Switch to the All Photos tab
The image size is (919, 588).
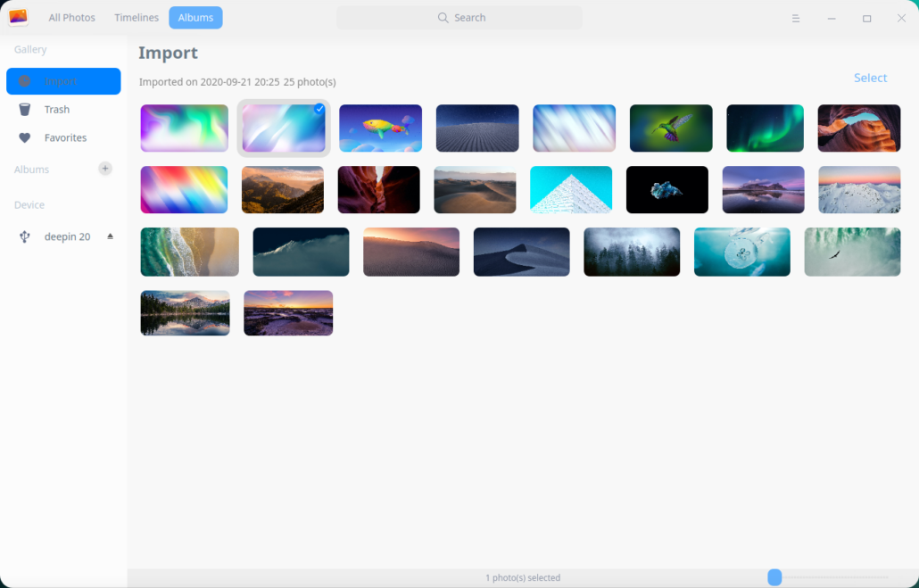[71, 18]
